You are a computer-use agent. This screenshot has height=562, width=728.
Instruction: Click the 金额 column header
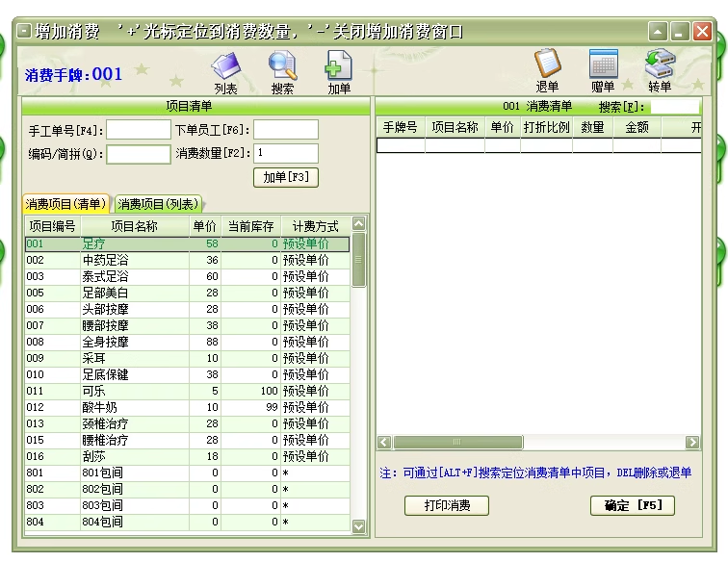637,127
